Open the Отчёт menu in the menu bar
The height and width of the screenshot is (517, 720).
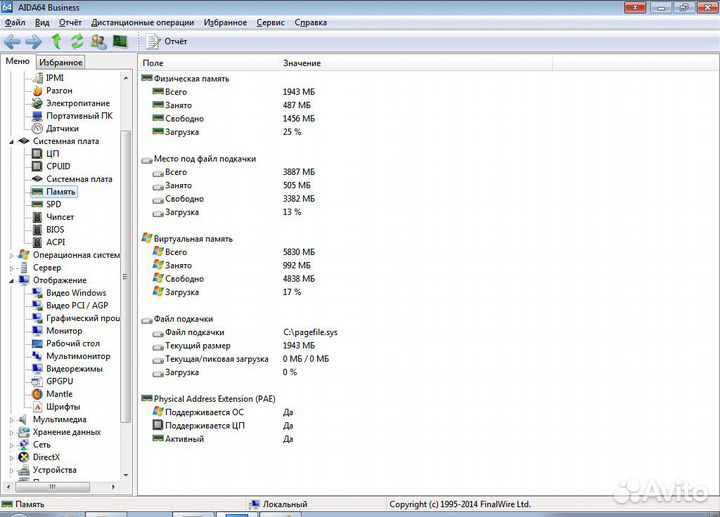coord(70,22)
